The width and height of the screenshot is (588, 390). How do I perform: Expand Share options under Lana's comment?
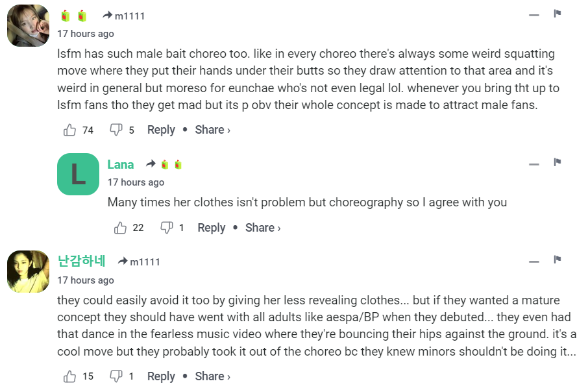263,228
